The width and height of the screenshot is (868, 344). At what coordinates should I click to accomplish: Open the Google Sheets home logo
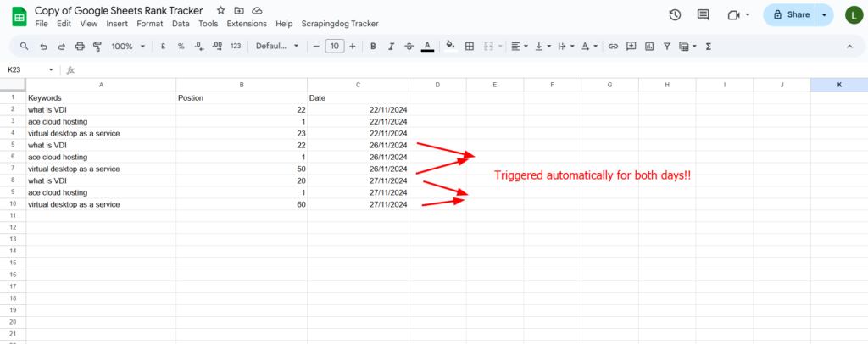coord(19,16)
